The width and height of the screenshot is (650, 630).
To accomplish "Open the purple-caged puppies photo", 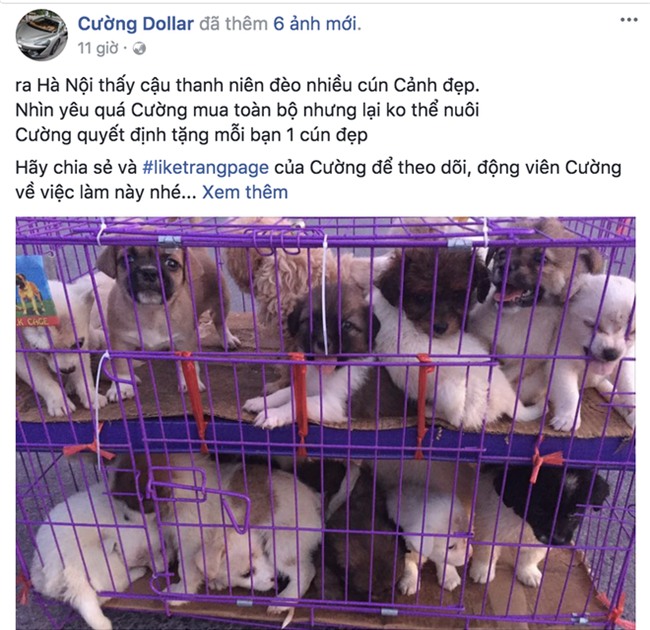I will coord(325,423).
